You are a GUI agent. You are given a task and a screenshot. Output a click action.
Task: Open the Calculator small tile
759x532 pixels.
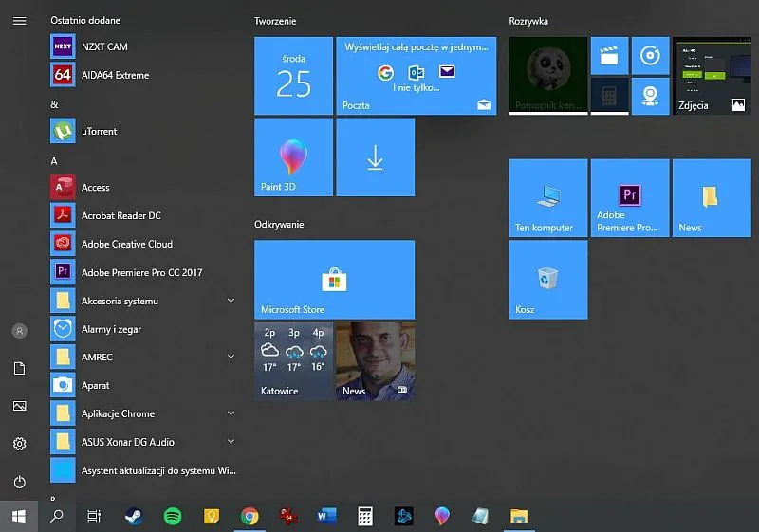(609, 96)
